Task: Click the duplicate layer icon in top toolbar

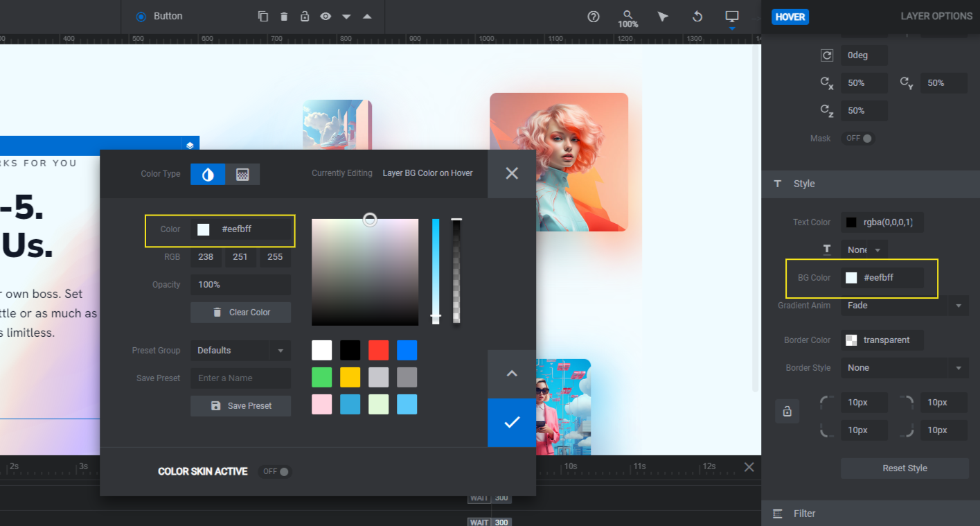Action: (x=263, y=16)
